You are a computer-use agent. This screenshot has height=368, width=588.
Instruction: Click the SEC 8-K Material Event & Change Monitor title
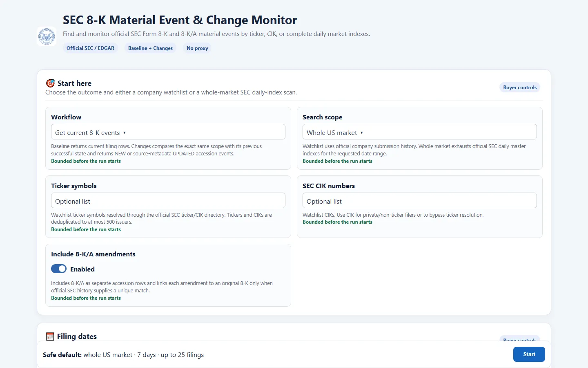180,20
